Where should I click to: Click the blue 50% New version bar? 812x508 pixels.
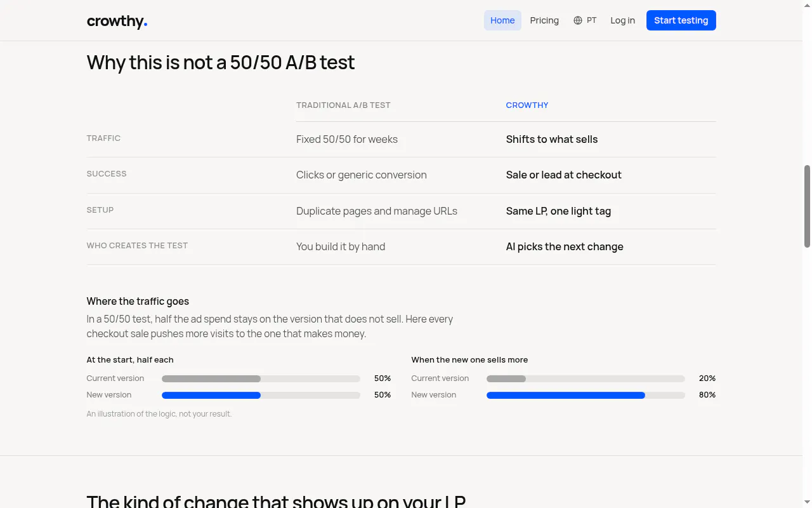(211, 395)
